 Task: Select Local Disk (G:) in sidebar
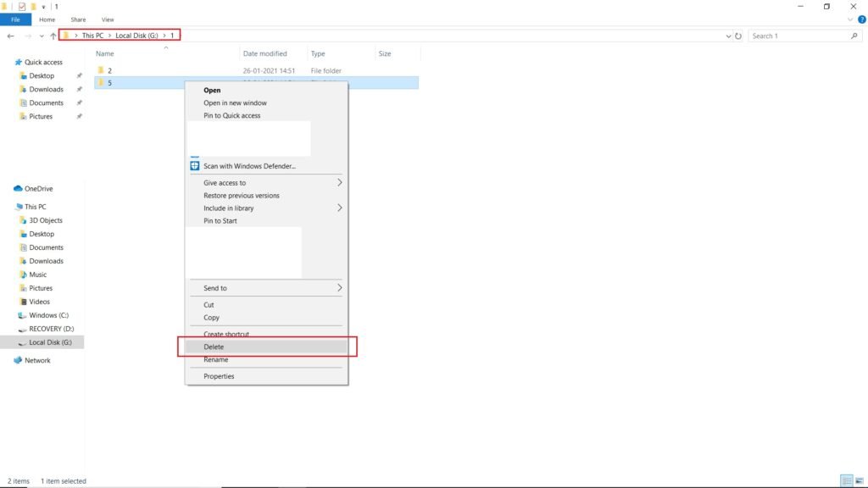pyautogui.click(x=42, y=342)
